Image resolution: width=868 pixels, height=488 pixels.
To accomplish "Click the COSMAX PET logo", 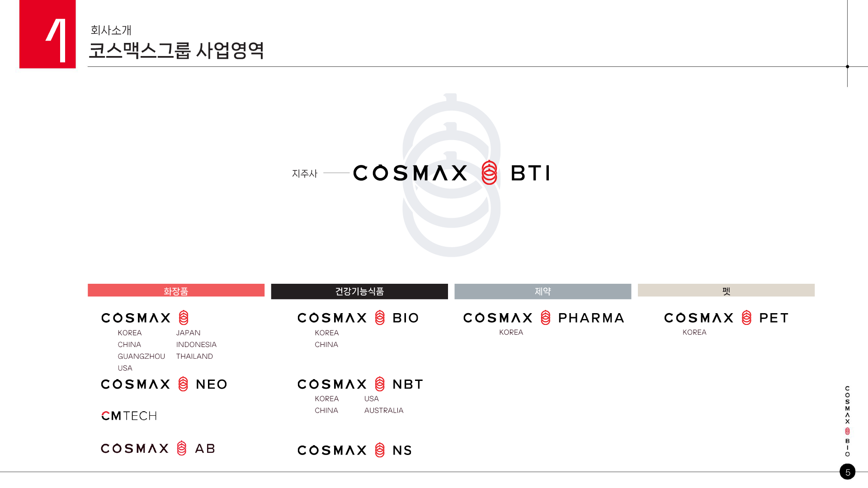I will coord(726,318).
